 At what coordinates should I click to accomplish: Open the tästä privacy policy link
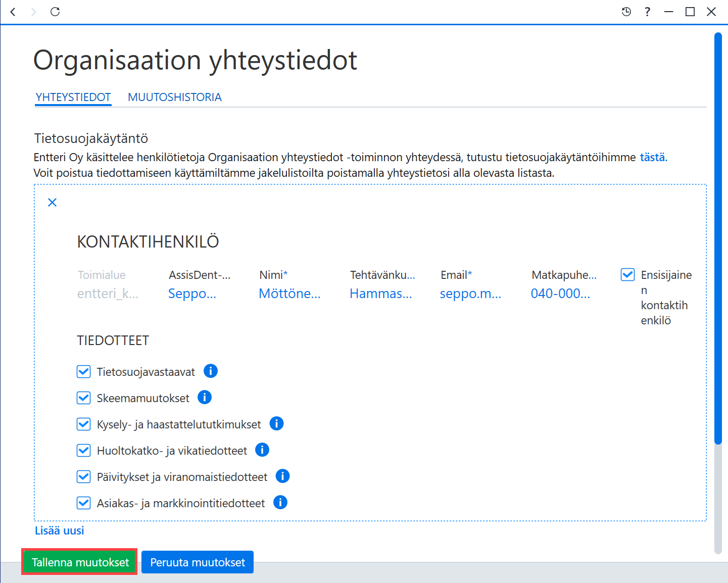(x=654, y=157)
